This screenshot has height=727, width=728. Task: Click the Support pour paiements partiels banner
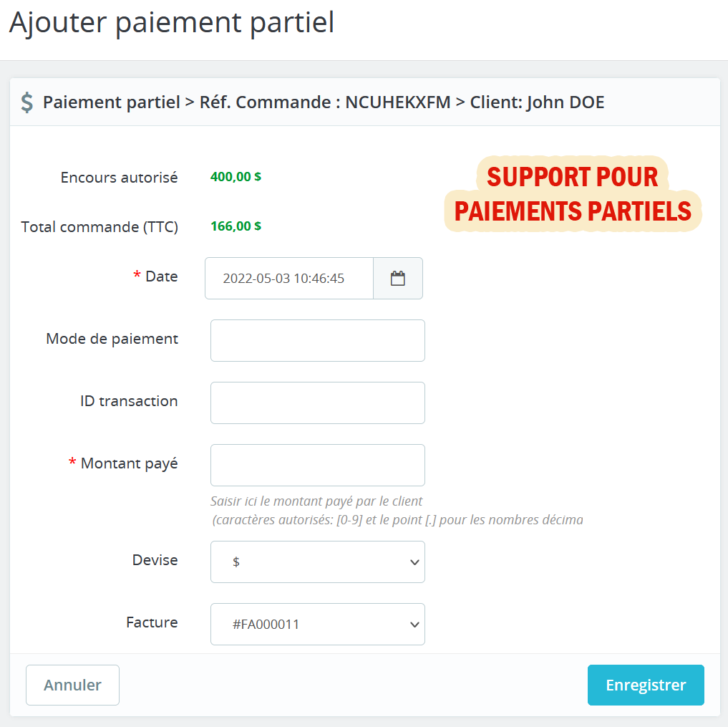pos(573,194)
